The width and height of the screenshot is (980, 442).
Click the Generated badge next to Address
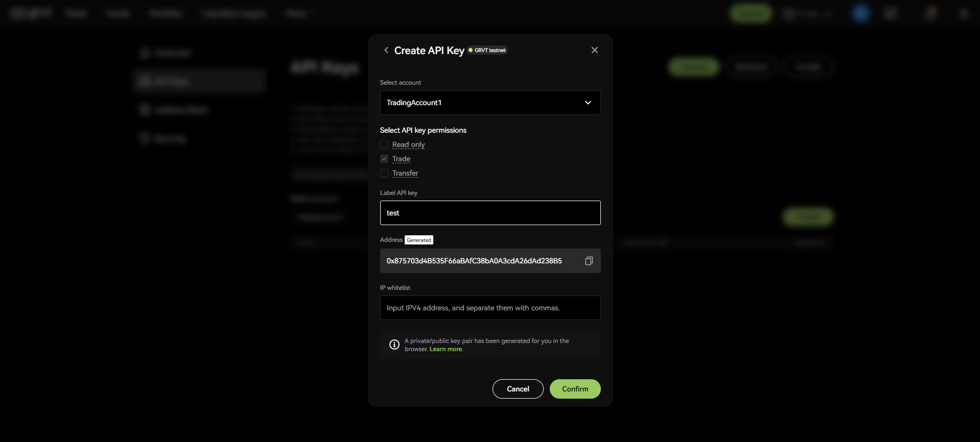419,240
